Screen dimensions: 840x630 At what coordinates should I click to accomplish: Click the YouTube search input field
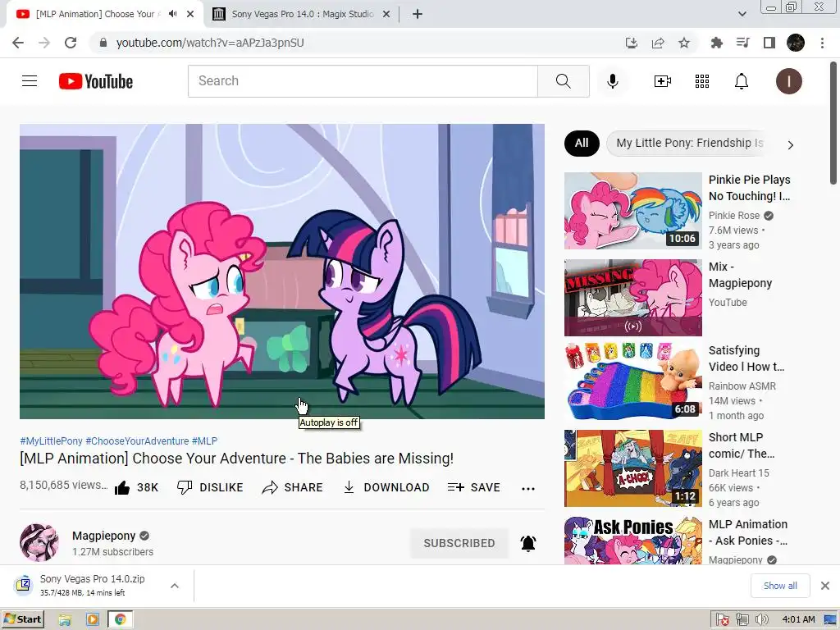pos(363,81)
